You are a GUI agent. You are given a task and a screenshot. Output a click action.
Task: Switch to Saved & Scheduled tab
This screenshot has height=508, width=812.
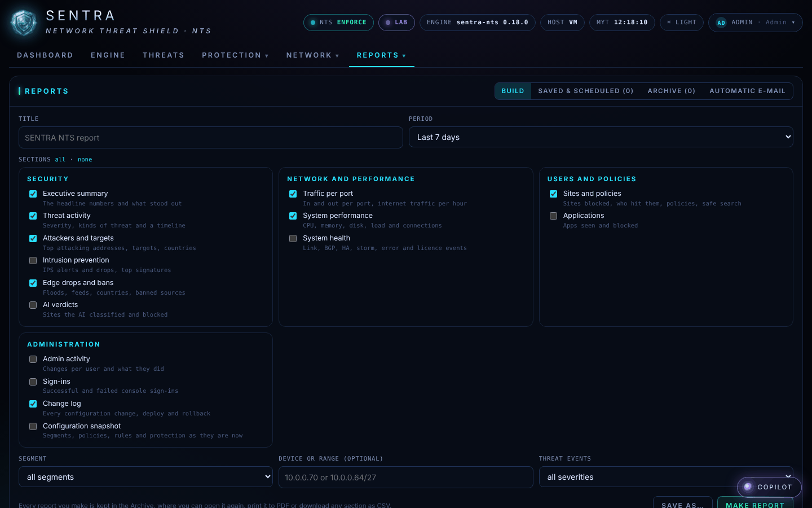click(x=585, y=91)
